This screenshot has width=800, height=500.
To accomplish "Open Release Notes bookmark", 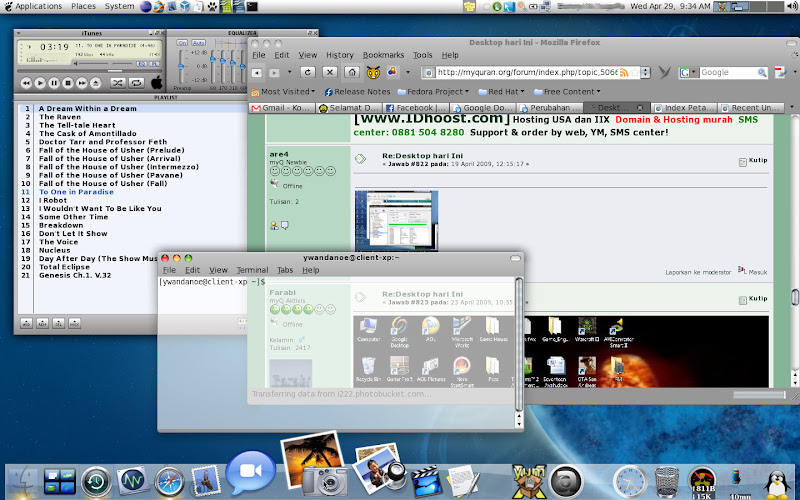I will tap(357, 92).
